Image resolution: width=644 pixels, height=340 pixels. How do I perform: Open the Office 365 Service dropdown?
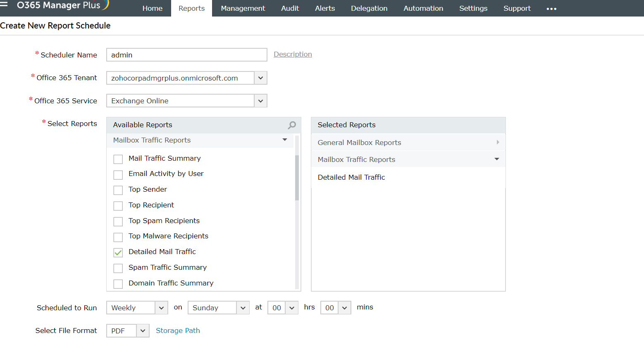pos(260,101)
